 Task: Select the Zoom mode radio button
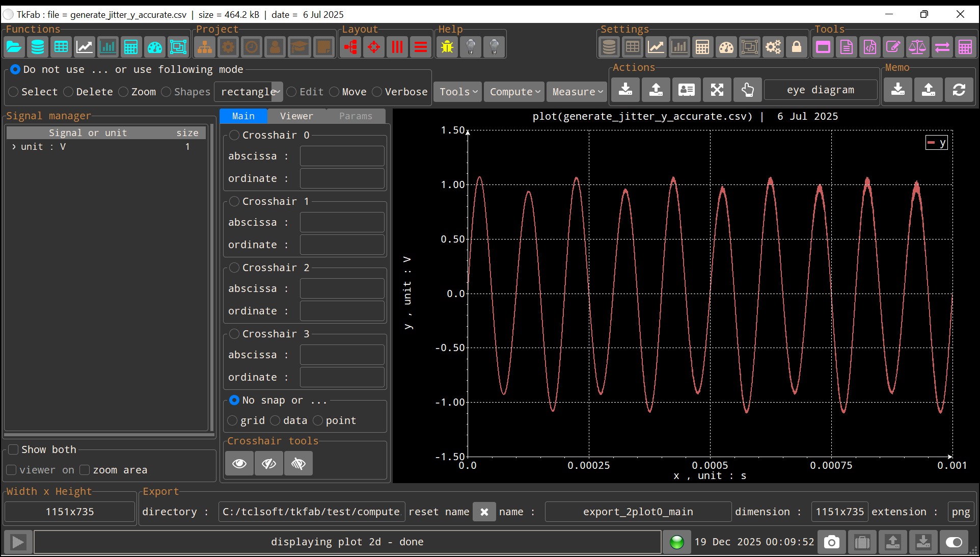[123, 92]
